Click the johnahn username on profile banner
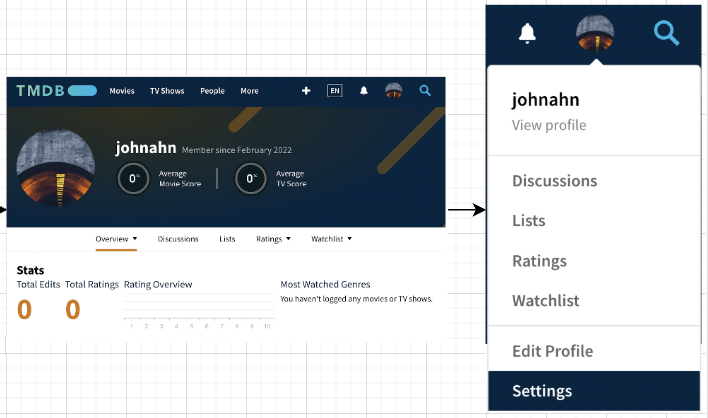Viewport: 708px width, 418px height. click(x=146, y=148)
